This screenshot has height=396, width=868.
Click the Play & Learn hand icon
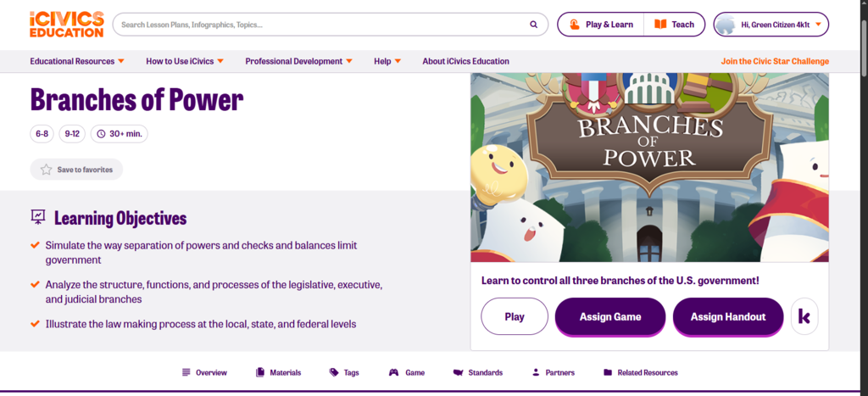575,25
